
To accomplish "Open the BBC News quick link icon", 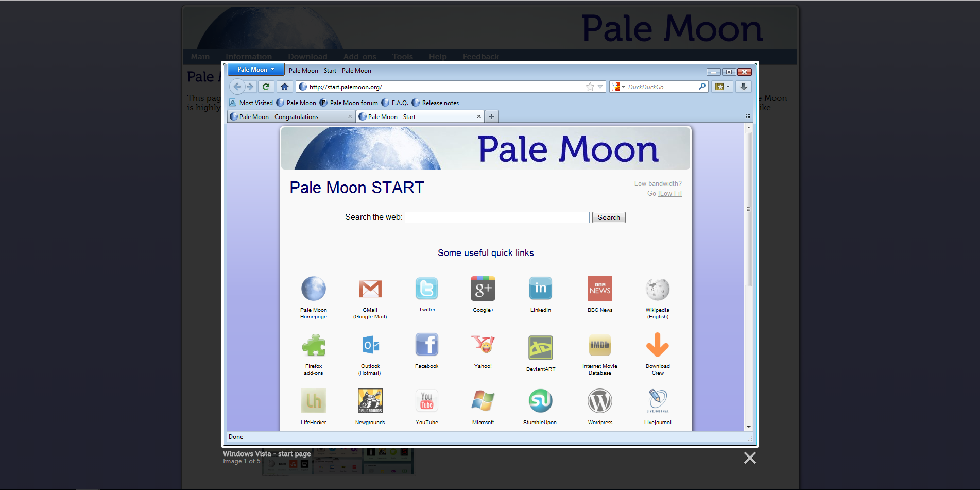I will point(600,289).
